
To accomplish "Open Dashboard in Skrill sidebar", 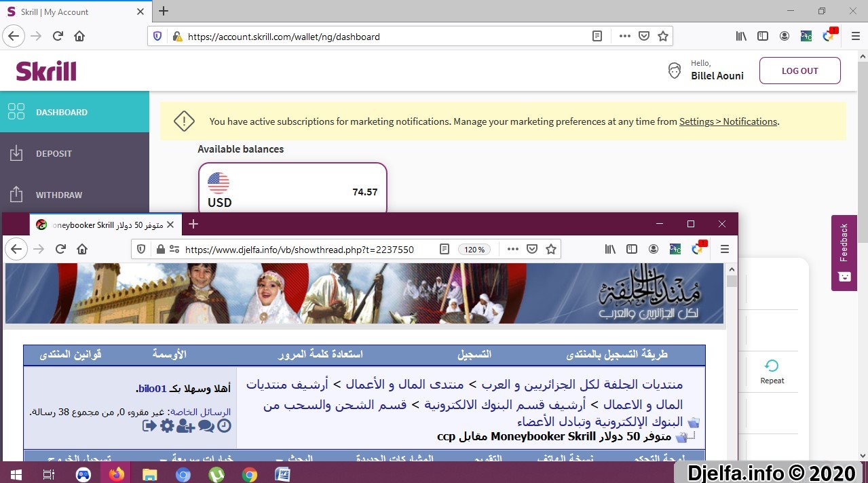I will (75, 112).
